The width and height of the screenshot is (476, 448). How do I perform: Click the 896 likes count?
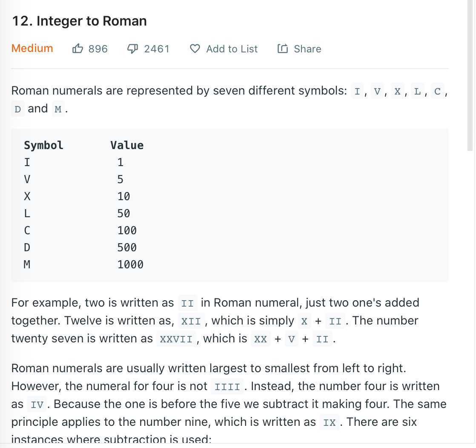pos(98,49)
